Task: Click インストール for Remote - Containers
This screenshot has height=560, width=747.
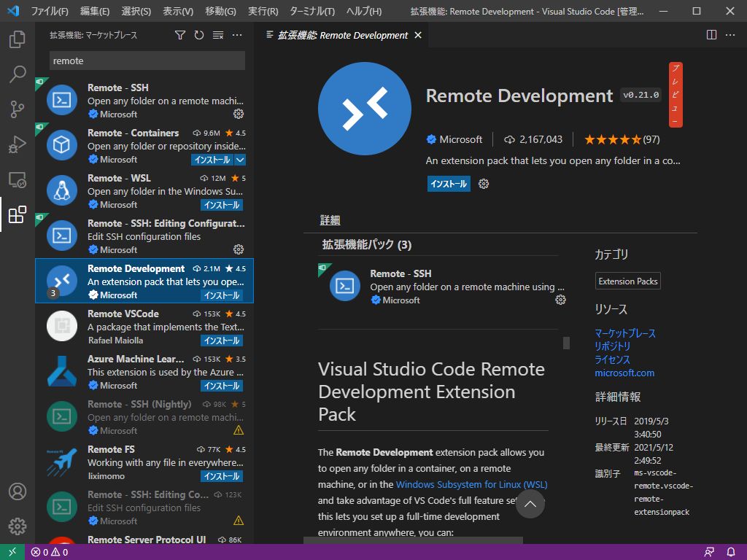Action: [212, 160]
